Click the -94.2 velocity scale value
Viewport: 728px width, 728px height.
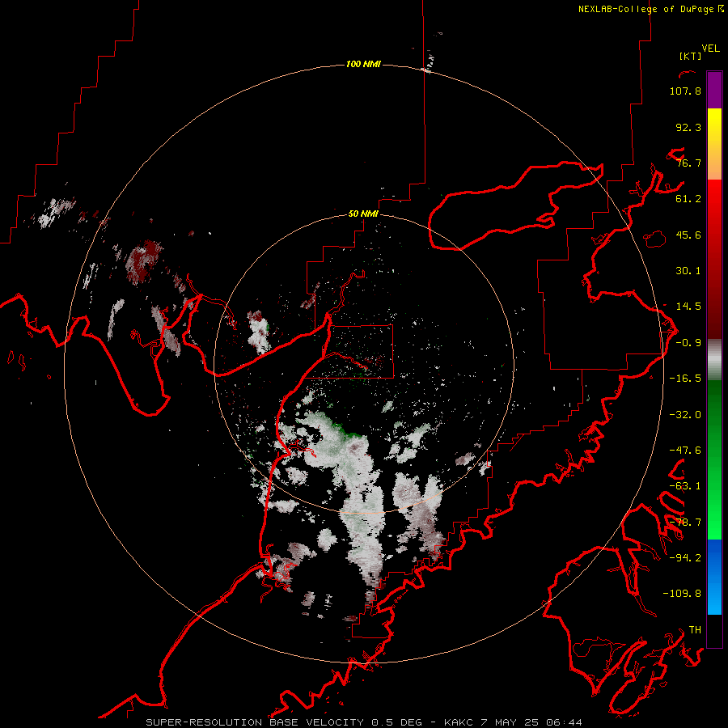tap(685, 557)
